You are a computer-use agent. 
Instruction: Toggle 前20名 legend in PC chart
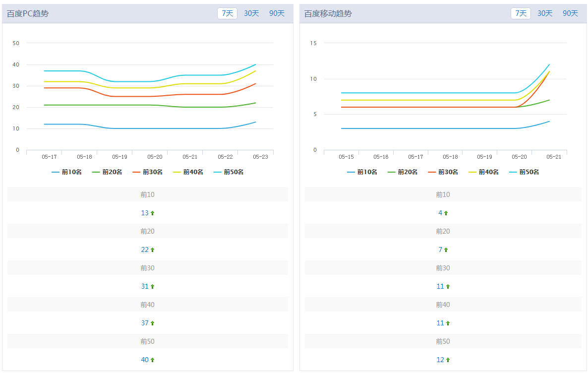[x=107, y=172]
